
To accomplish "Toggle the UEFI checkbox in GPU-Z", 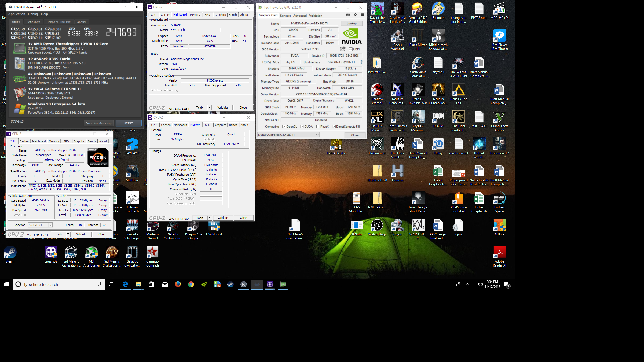I will [350, 49].
